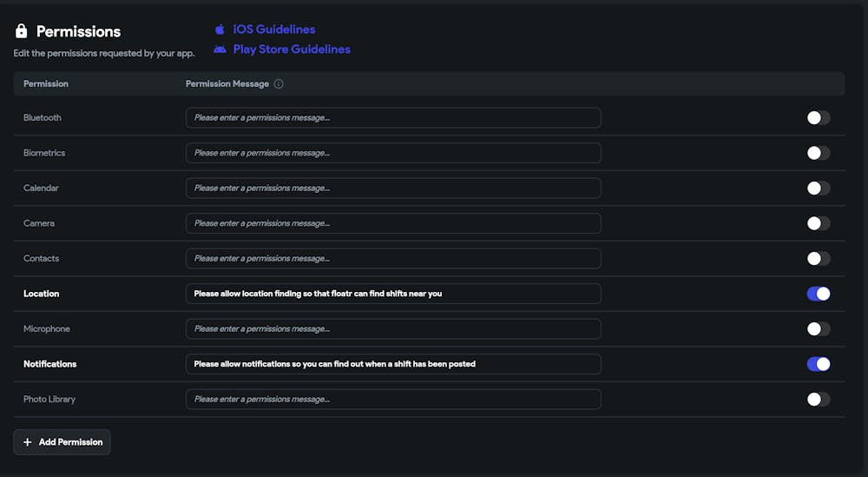The height and width of the screenshot is (477, 868).
Task: Toggle the Camera permission on
Action: [x=818, y=223]
